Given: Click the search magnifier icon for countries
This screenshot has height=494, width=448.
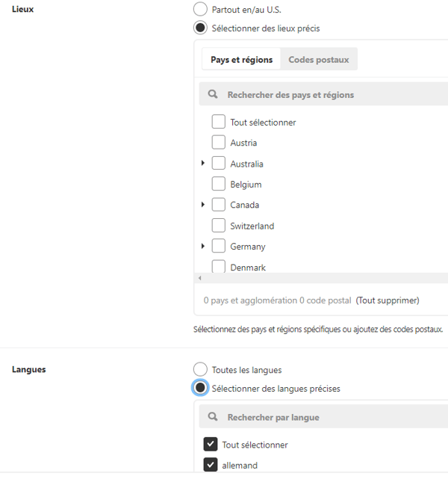Looking at the screenshot, I should pos(213,95).
